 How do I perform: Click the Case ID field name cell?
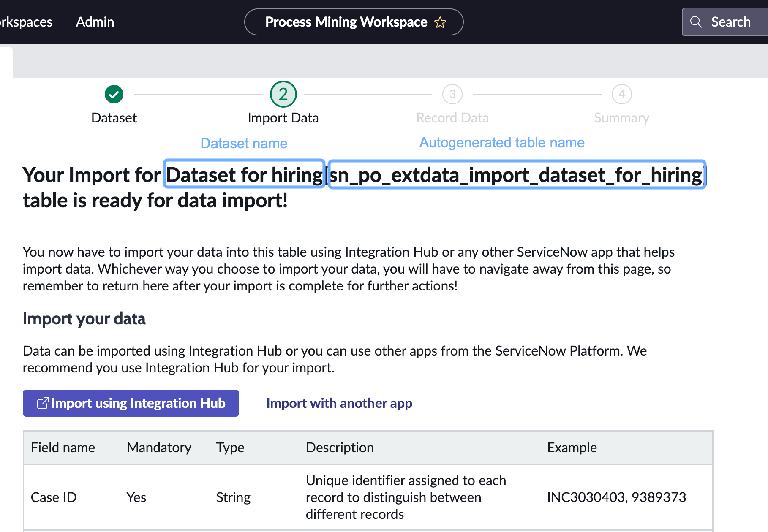coord(54,497)
